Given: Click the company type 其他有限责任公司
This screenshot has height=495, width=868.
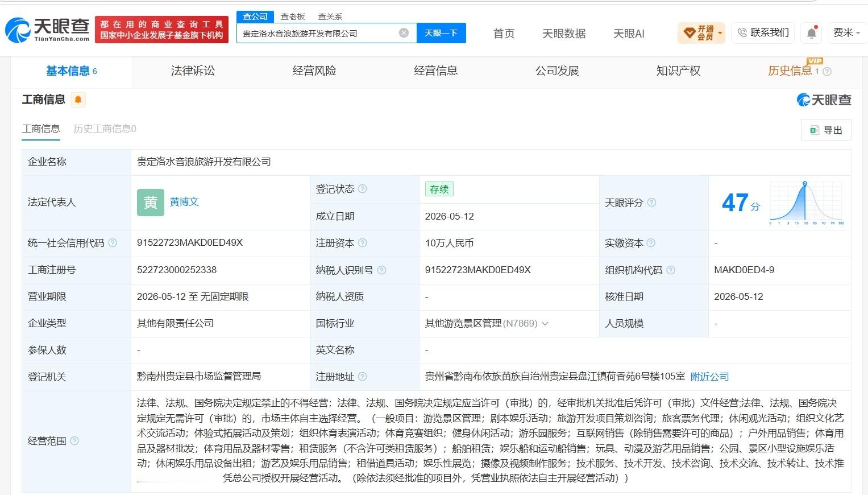Looking at the screenshot, I should click(175, 323).
